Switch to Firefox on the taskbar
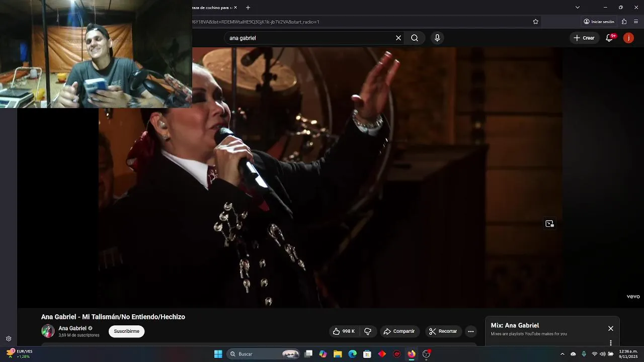Image resolution: width=644 pixels, height=362 pixels. coord(412,354)
